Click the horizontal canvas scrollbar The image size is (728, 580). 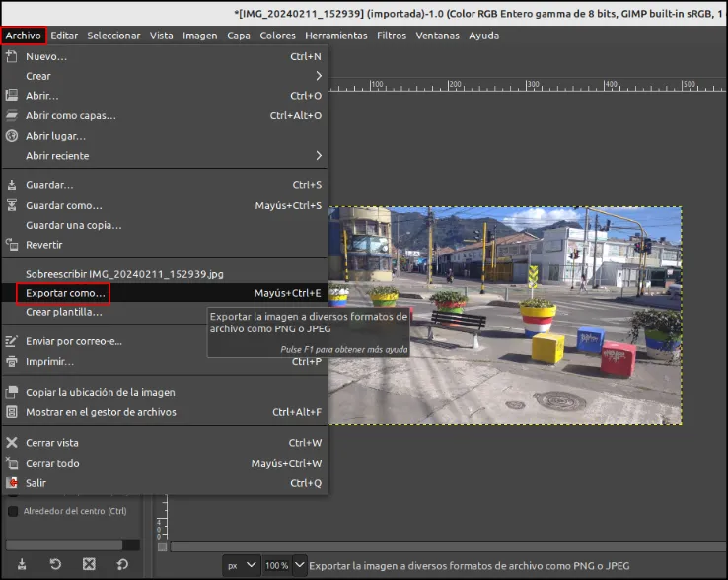(x=449, y=546)
